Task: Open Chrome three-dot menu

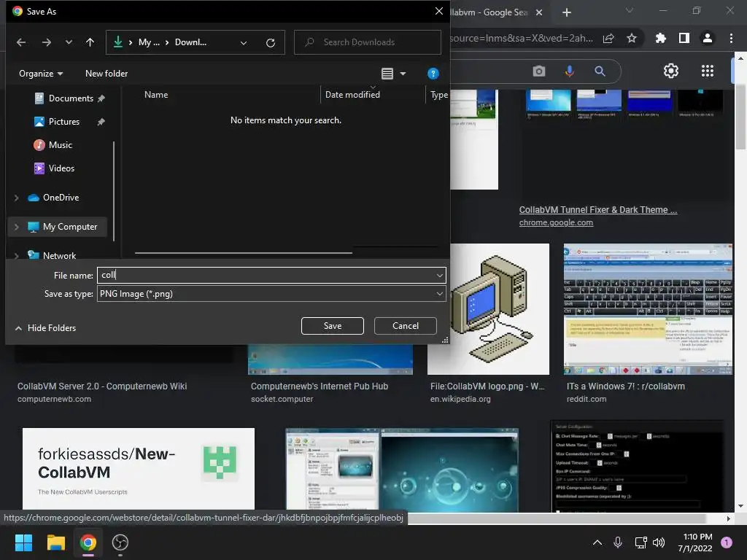Action: 731,38
